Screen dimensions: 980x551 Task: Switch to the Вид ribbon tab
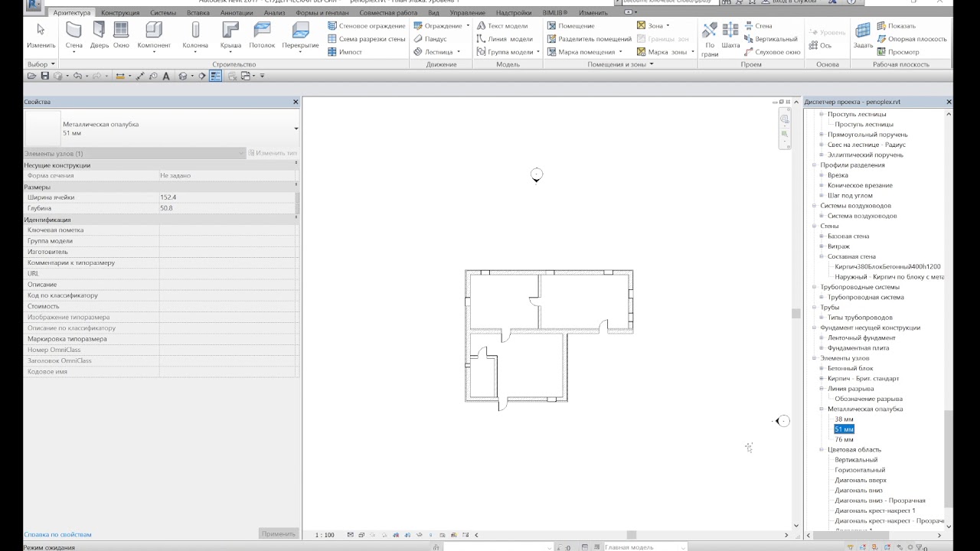434,13
